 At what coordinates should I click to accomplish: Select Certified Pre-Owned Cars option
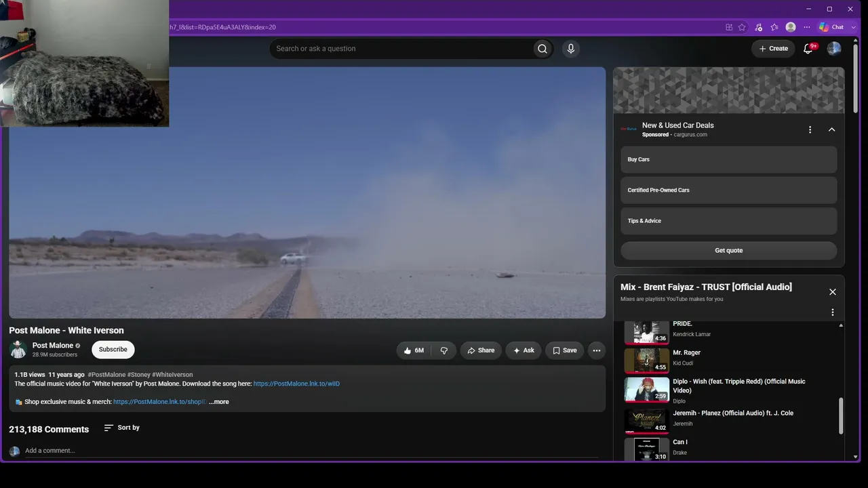pyautogui.click(x=729, y=190)
